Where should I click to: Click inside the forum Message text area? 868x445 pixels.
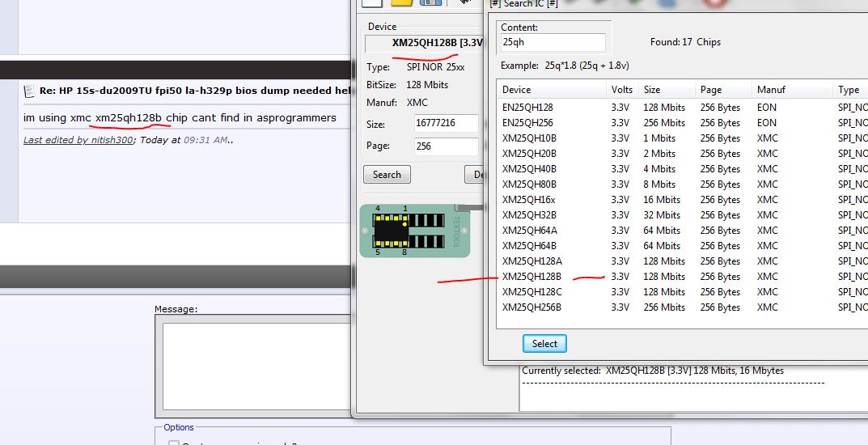[257, 367]
